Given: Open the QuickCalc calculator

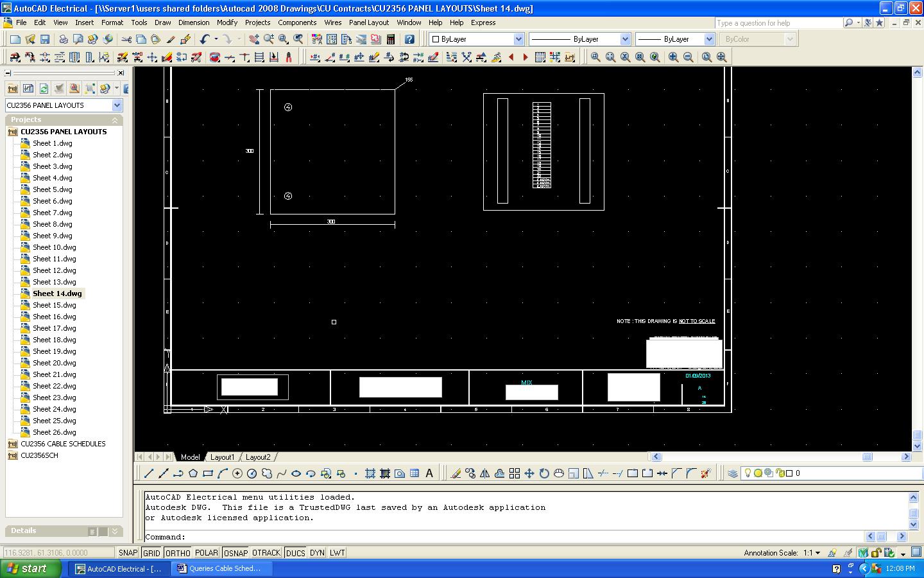Looking at the screenshot, I should 391,39.
